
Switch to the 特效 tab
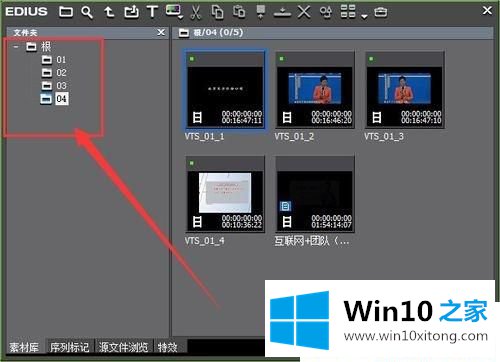(x=168, y=347)
